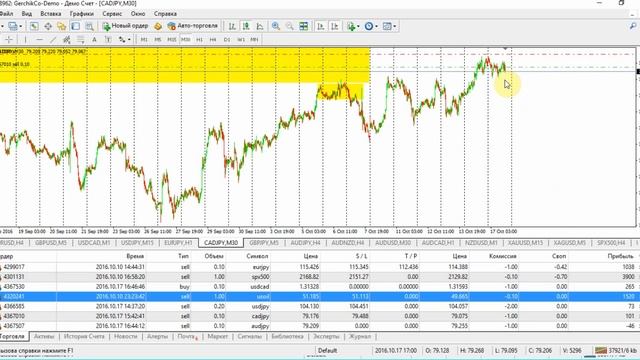Image resolution: width=640 pixels, height=360 pixels.
Task: Zoom in on the chart
Action: [276, 26]
